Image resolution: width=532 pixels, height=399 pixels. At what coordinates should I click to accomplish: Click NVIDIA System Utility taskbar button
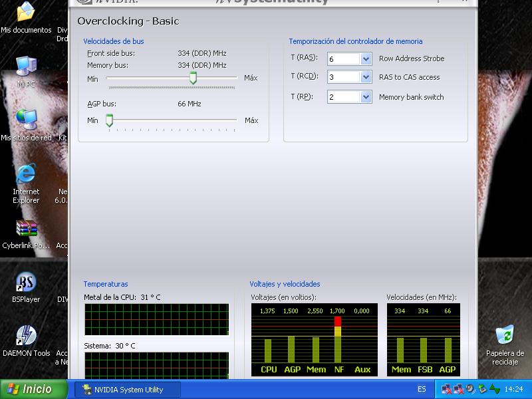coord(126,390)
